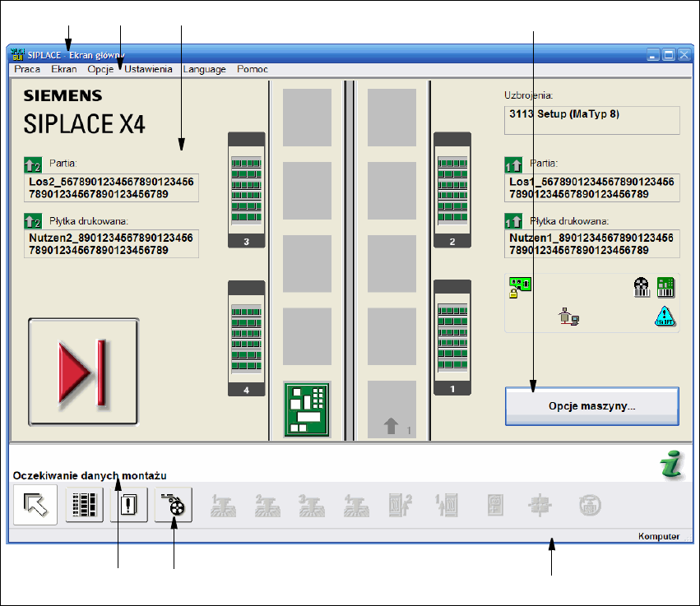The height and width of the screenshot is (606, 700).
Task: Click the Partia field starting with Los1_
Action: 592,187
